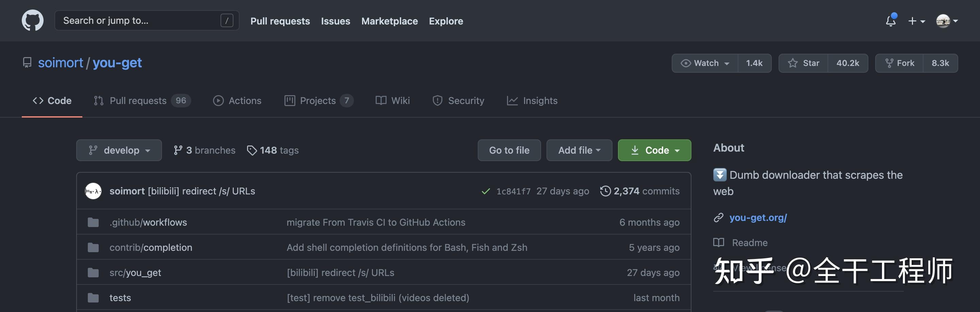Fork the repository
This screenshot has width=980, height=312.
(x=899, y=63)
